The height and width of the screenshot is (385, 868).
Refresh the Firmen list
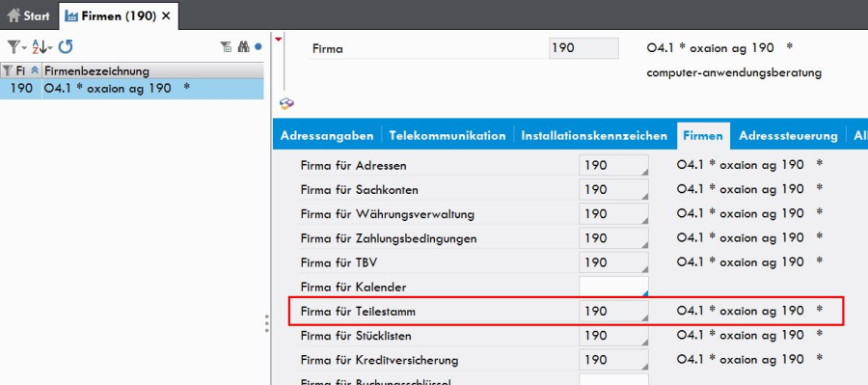[x=66, y=47]
